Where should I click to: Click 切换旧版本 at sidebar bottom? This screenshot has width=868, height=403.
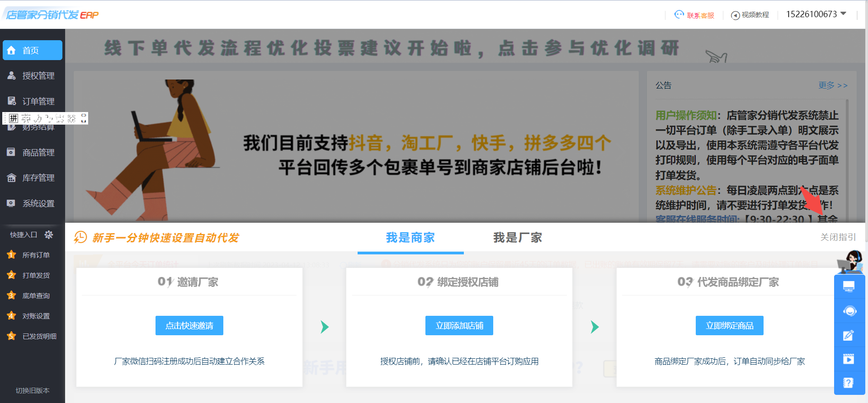[33, 390]
